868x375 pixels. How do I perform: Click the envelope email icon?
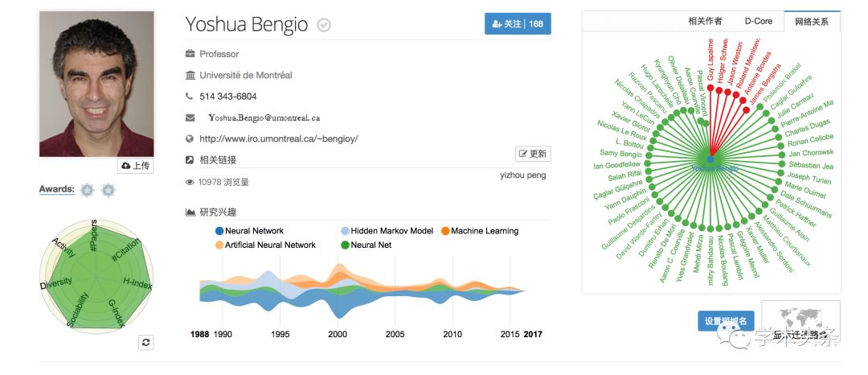click(190, 117)
